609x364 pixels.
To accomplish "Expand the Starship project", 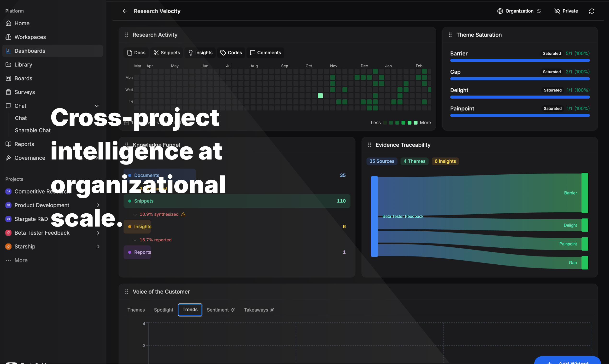I will (x=98, y=246).
